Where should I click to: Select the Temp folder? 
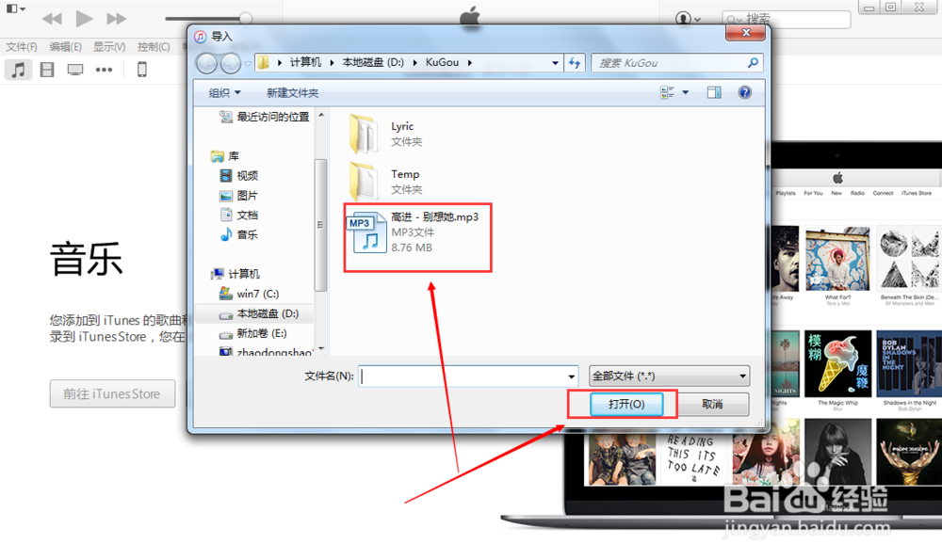coord(385,182)
